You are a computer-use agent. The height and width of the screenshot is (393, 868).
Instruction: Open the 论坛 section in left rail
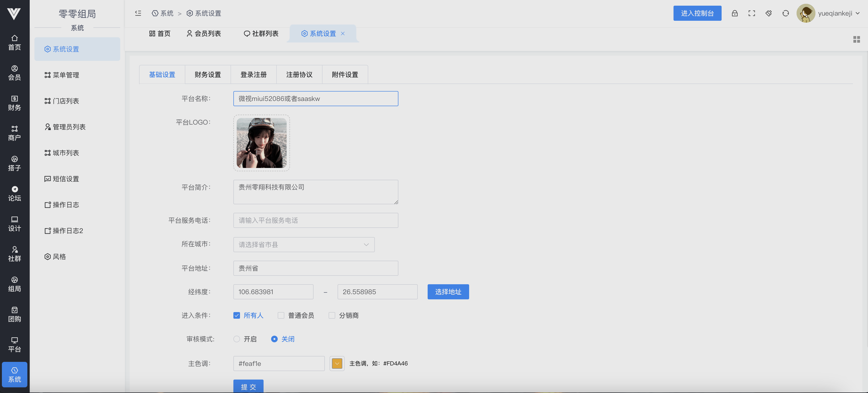tap(14, 194)
